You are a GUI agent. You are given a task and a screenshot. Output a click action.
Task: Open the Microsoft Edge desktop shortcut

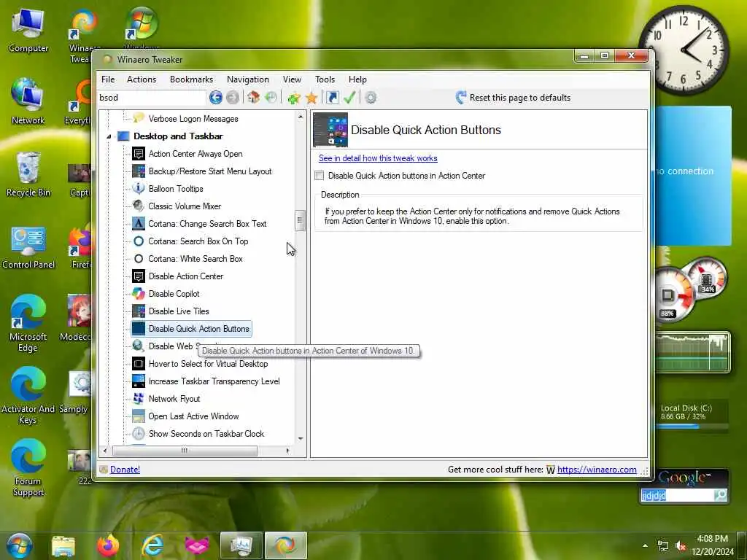tap(28, 323)
